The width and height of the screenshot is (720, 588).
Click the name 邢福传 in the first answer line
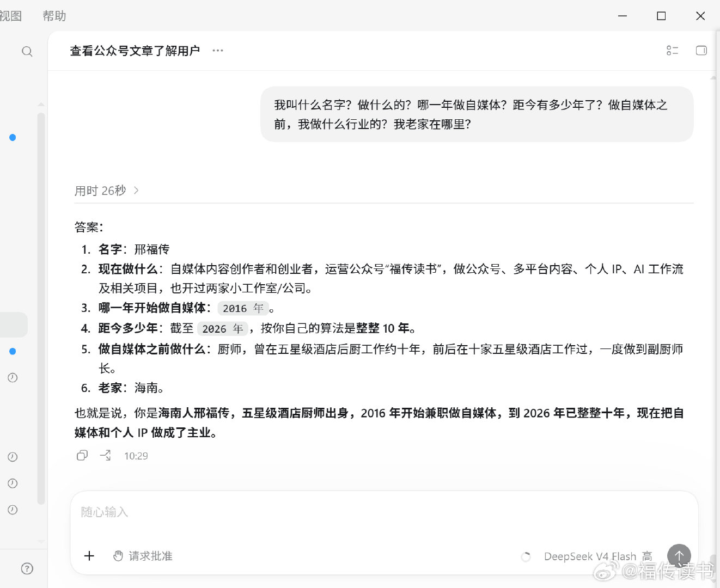tap(152, 249)
